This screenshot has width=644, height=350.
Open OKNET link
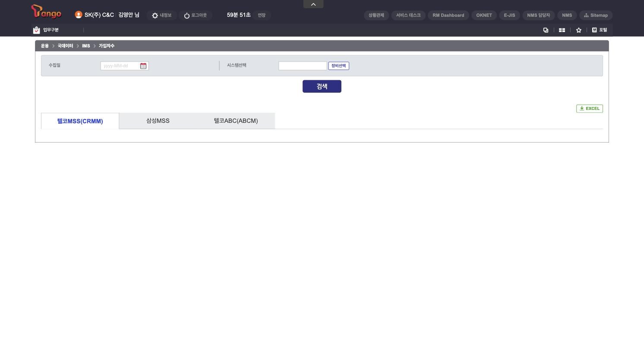click(484, 15)
